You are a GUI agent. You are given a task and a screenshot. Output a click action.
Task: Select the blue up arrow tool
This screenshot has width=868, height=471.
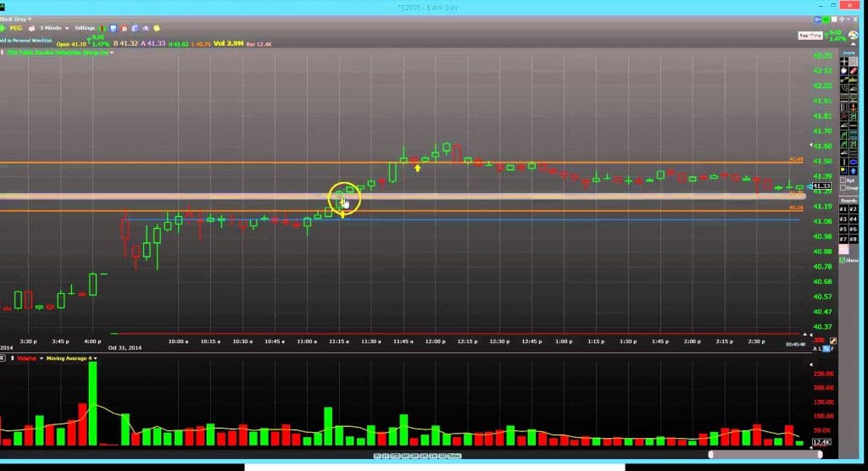coord(853,172)
